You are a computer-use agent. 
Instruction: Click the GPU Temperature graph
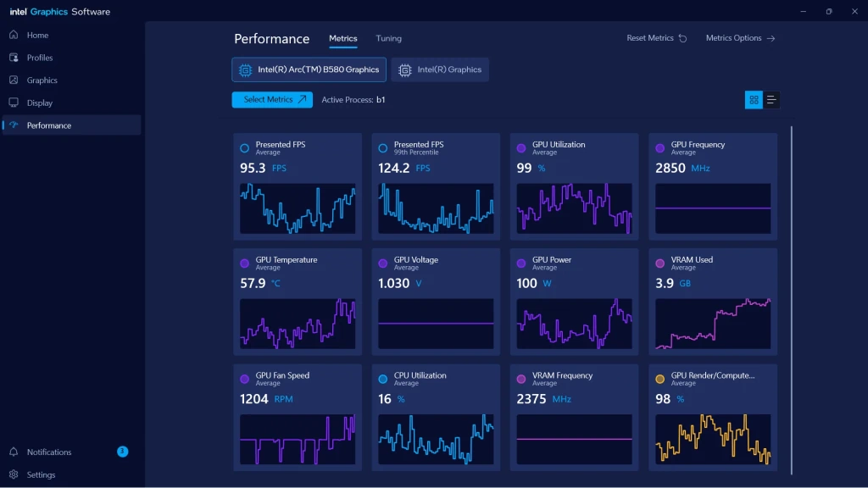(x=298, y=324)
